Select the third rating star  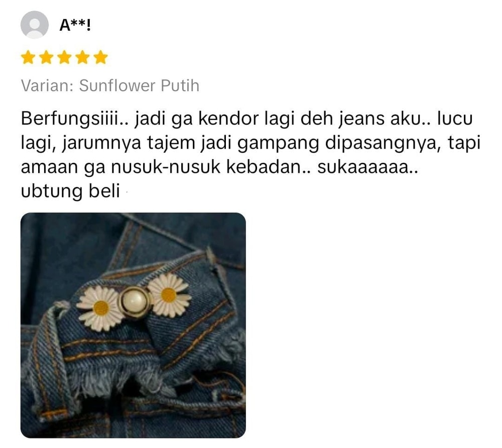(x=64, y=57)
